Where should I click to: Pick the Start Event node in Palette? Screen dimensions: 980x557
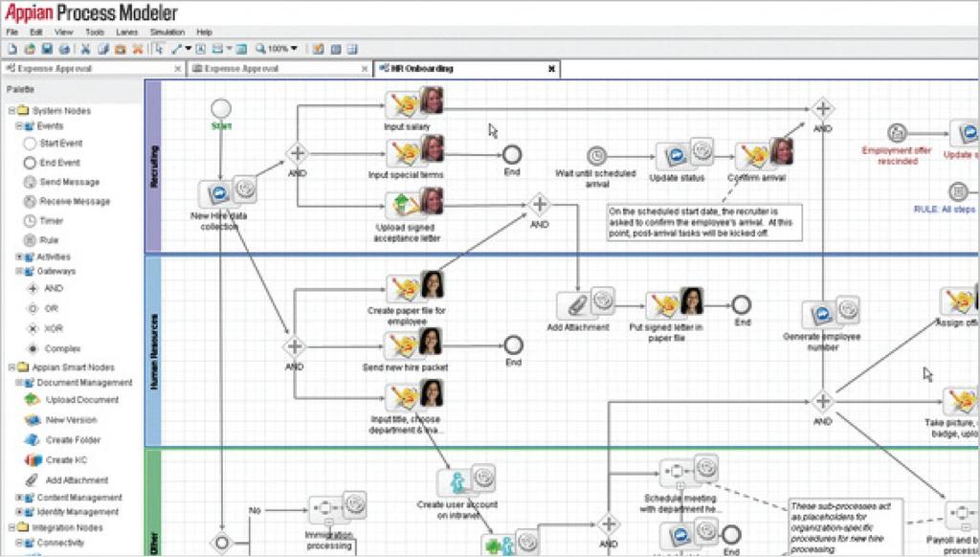[54, 144]
